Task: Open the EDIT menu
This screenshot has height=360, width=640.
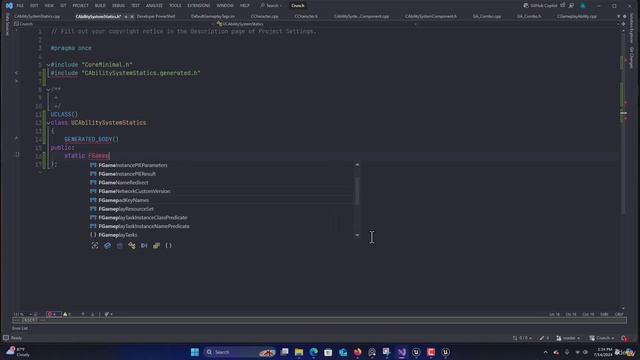Action: 34,6
